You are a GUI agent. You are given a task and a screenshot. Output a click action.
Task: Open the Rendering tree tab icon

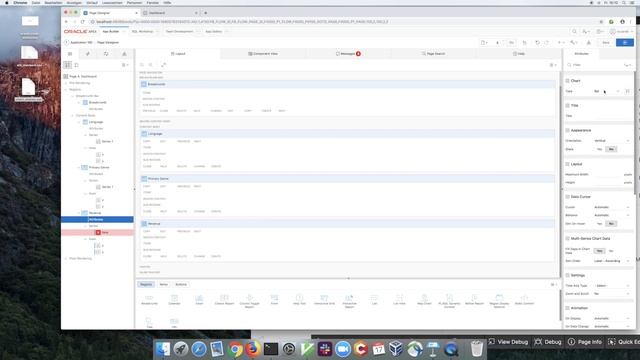(70, 54)
